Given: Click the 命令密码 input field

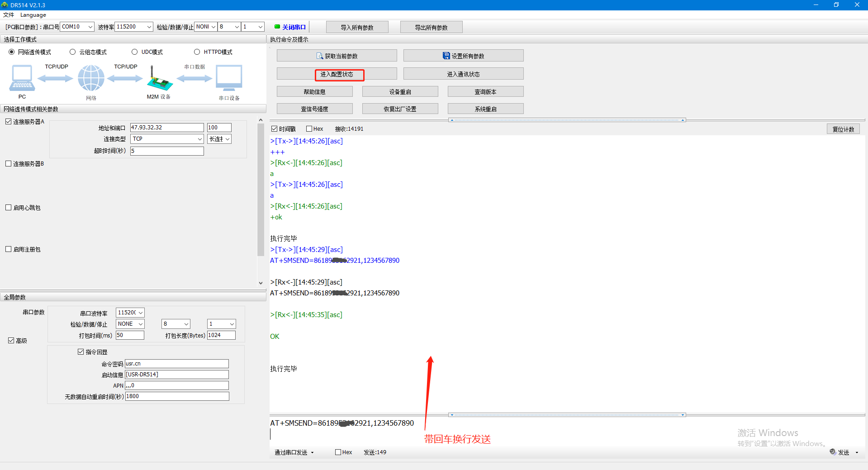Looking at the screenshot, I should click(176, 364).
